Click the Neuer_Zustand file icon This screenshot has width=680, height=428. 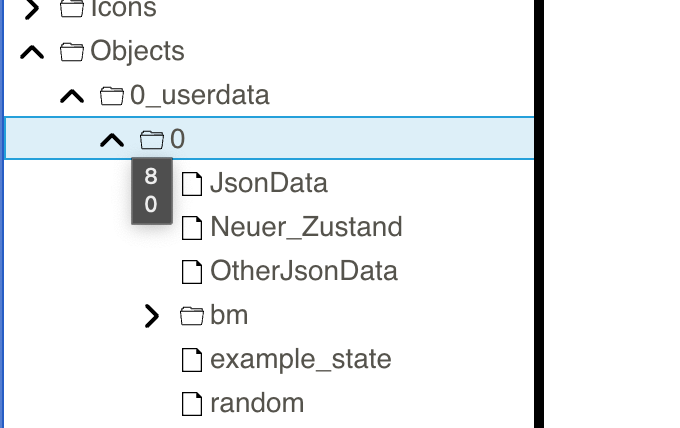(191, 228)
